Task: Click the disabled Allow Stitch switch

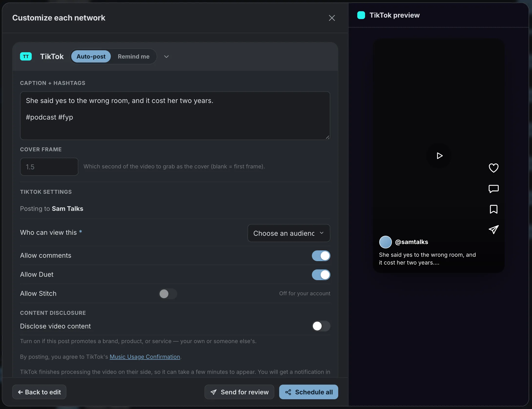Action: [168, 294]
